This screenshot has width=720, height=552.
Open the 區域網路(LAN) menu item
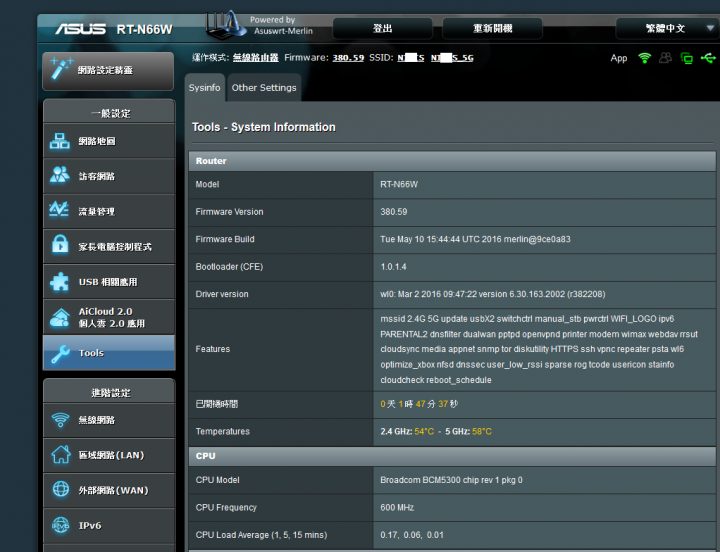(x=109, y=455)
